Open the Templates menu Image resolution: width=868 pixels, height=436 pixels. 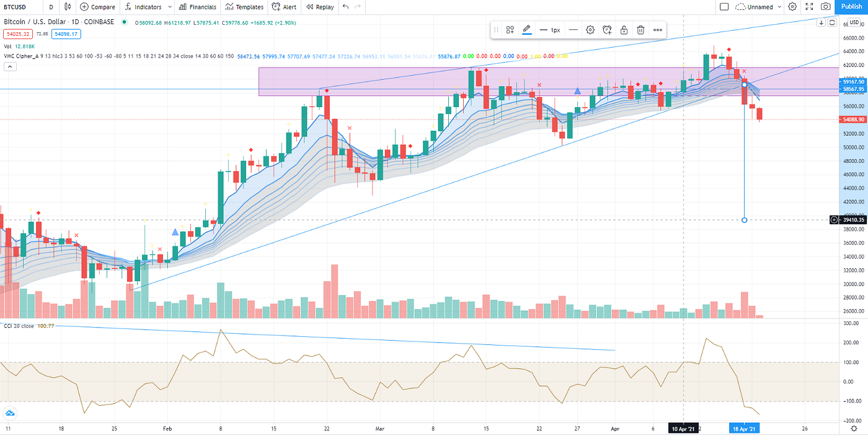(x=244, y=7)
